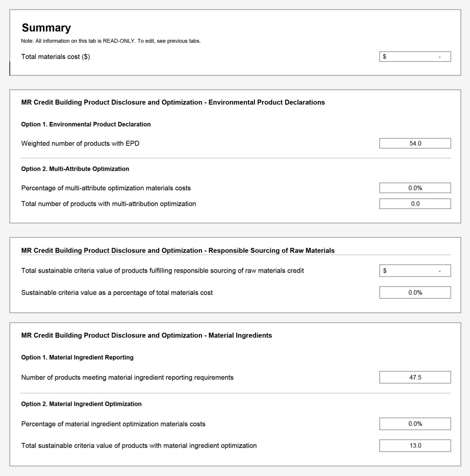Click the "Total materials cost ($)" label text
The width and height of the screenshot is (470, 476).
click(x=56, y=57)
